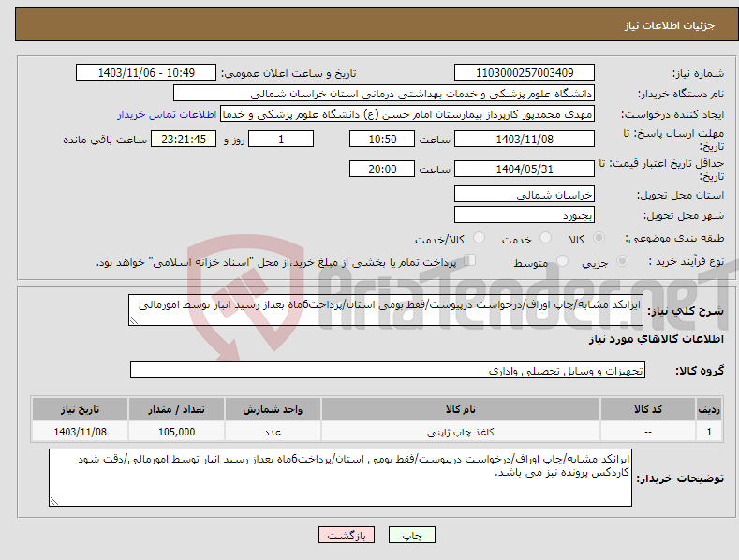Image resolution: width=739 pixels, height=560 pixels.
Task: Click the شرح کلی نیاز label
Action: [686, 311]
